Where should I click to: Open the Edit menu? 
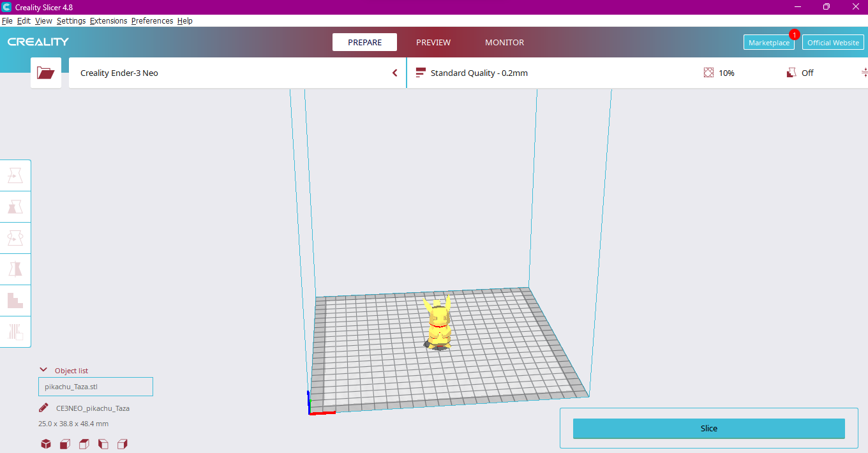click(24, 20)
